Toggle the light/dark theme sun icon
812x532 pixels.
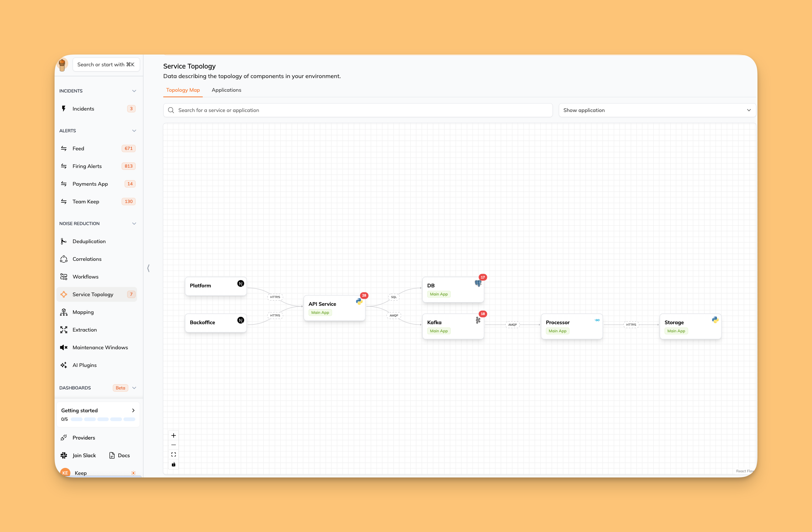click(x=133, y=473)
